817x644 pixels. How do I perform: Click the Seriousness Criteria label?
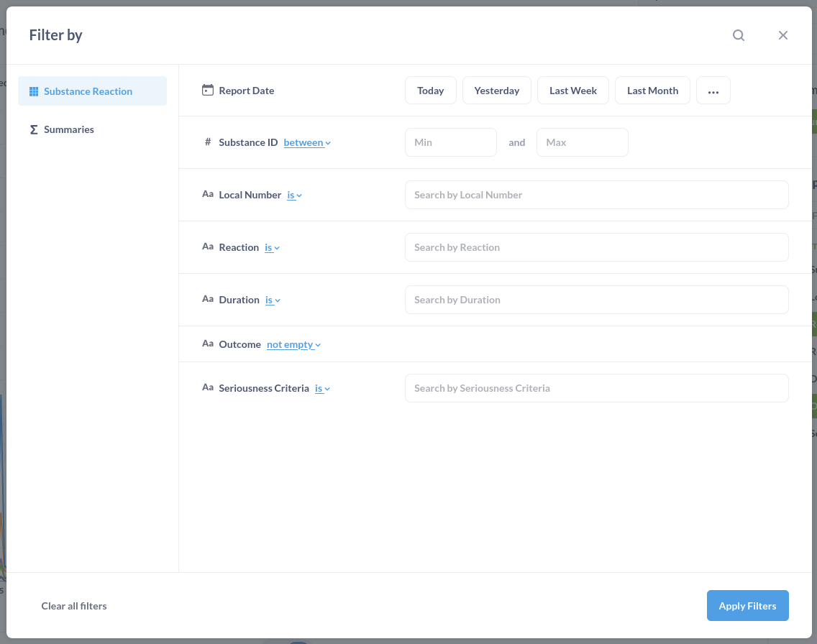point(264,388)
